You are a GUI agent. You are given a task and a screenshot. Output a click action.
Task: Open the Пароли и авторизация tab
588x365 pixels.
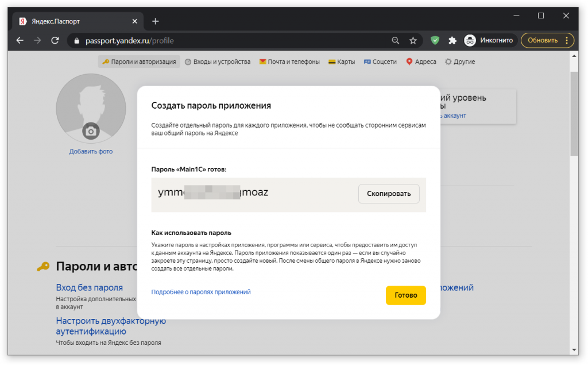coord(139,62)
